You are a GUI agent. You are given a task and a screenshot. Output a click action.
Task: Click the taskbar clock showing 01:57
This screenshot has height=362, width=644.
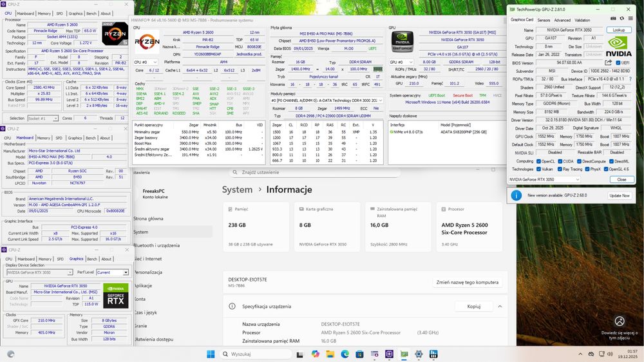pos(632,351)
